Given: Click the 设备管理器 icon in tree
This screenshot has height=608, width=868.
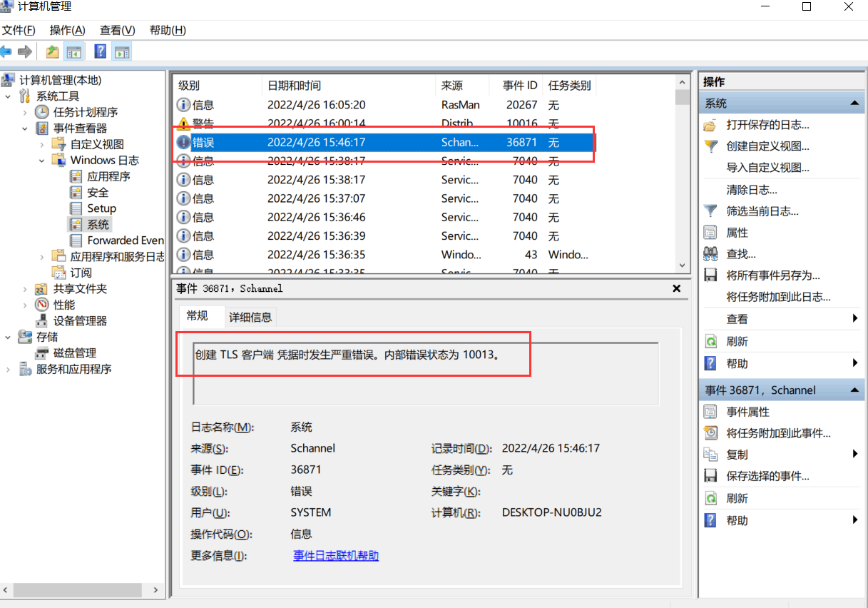Looking at the screenshot, I should click(42, 321).
